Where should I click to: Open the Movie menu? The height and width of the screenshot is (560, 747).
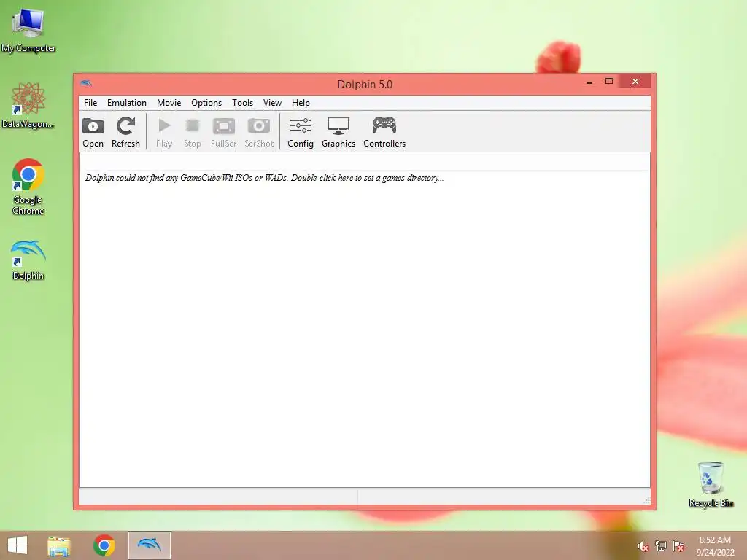pyautogui.click(x=169, y=103)
